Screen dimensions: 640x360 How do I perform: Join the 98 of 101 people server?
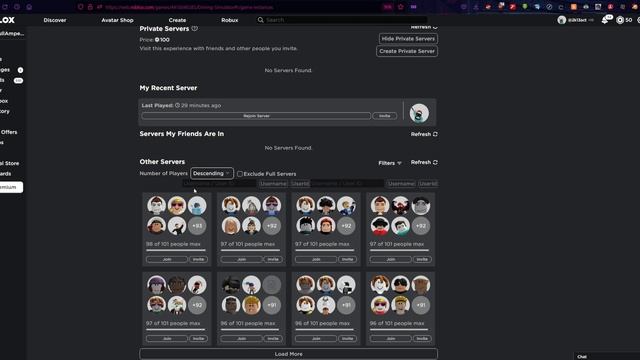tap(167, 259)
